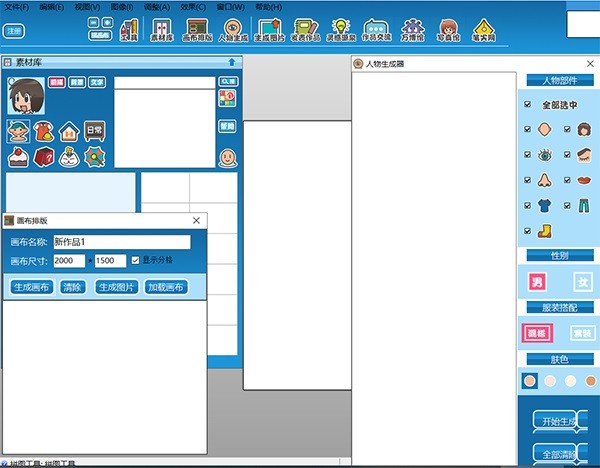This screenshot has height=468, width=600.
Task: Uncheck the eye part checkbox
Action: tap(528, 155)
